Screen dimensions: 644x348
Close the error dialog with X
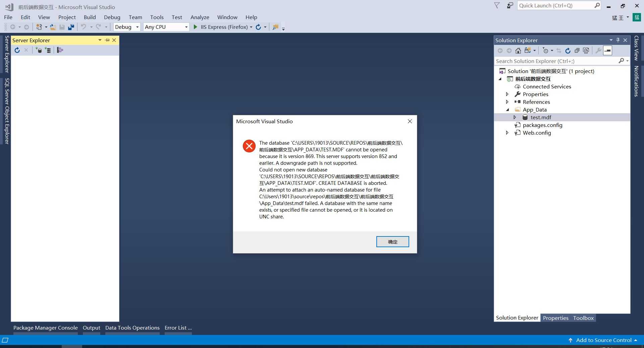point(410,121)
